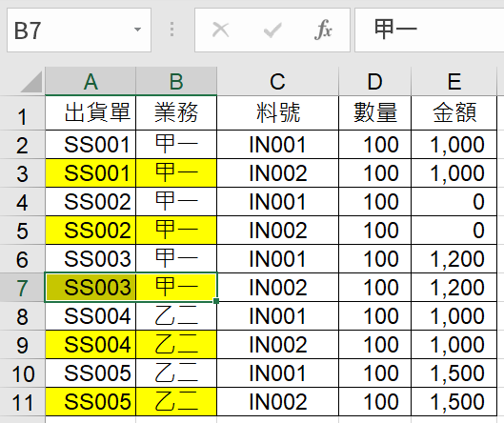504x423 pixels.
Task: Select row 9 header
Action: tap(23, 345)
